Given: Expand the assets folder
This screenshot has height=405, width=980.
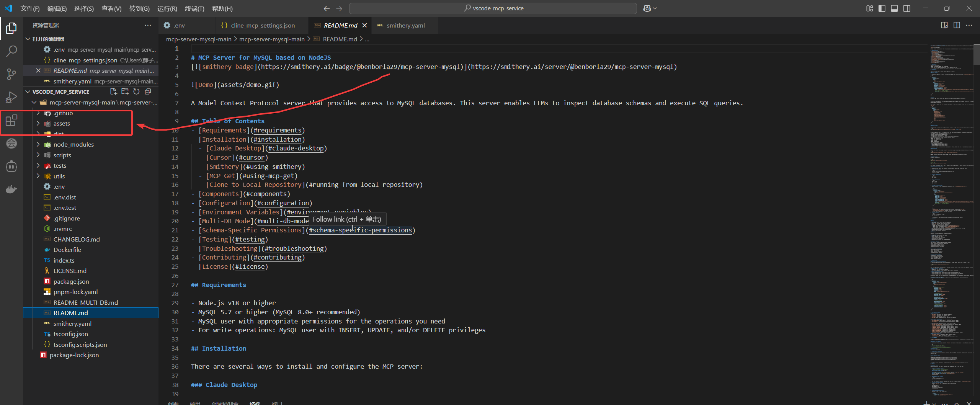Looking at the screenshot, I should coord(38,123).
